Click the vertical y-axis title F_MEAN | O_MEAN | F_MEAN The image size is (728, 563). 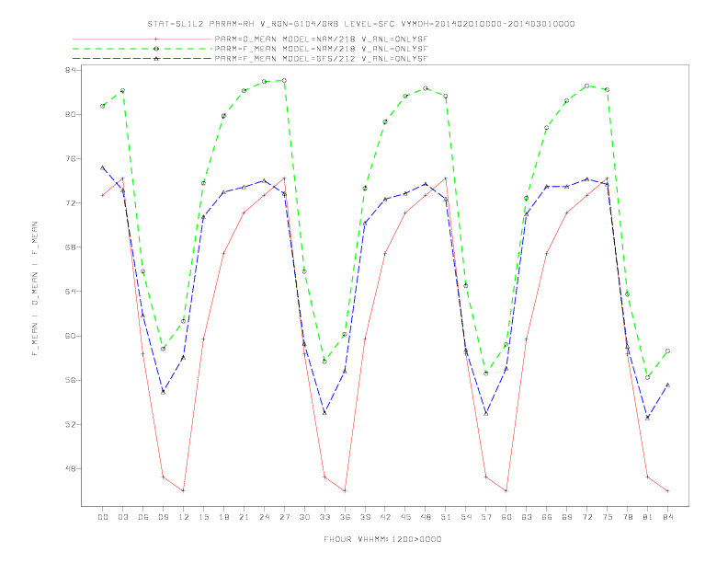(x=35, y=289)
